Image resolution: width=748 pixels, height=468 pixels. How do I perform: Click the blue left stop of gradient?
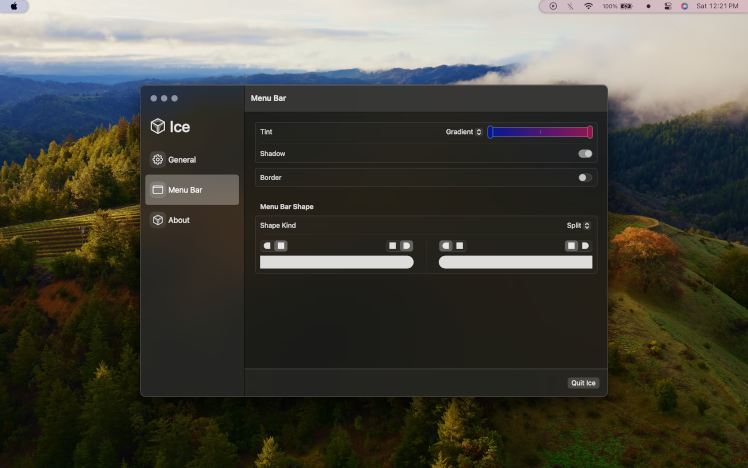tap(490, 131)
